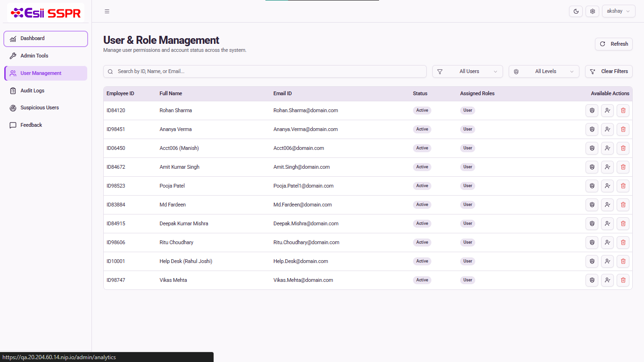Click the Assigned Roles column header
The width and height of the screenshot is (644, 362).
pos(477,93)
